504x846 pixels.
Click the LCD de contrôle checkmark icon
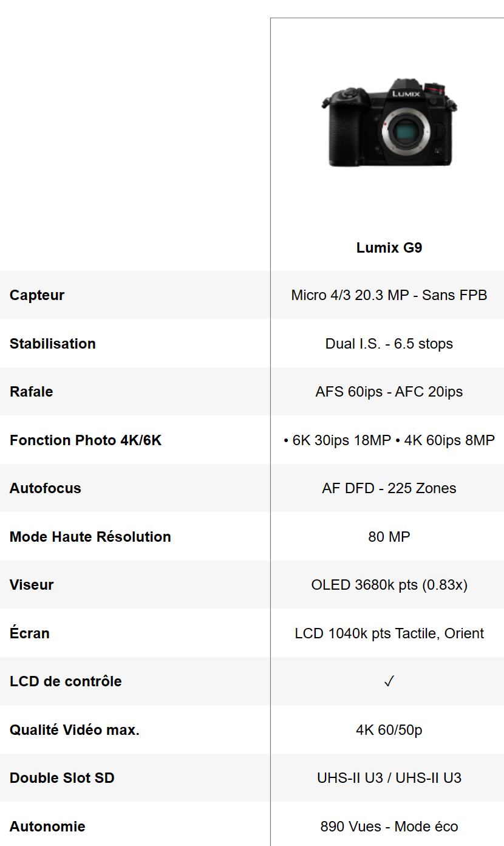pyautogui.click(x=389, y=681)
